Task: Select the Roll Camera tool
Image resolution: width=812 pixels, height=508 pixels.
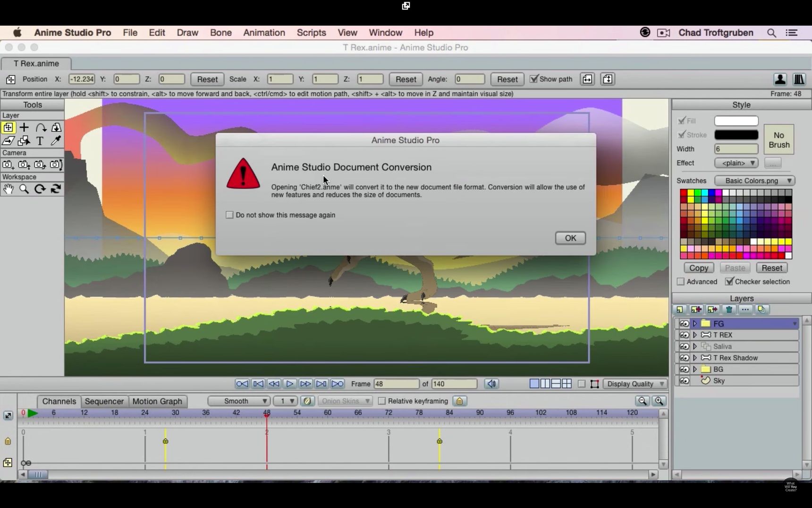Action: click(40, 165)
